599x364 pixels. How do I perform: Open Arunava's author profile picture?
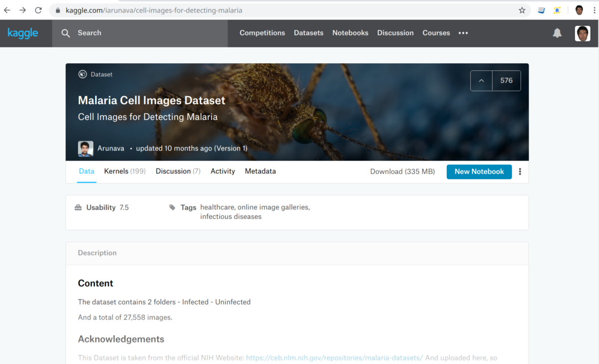tap(85, 149)
